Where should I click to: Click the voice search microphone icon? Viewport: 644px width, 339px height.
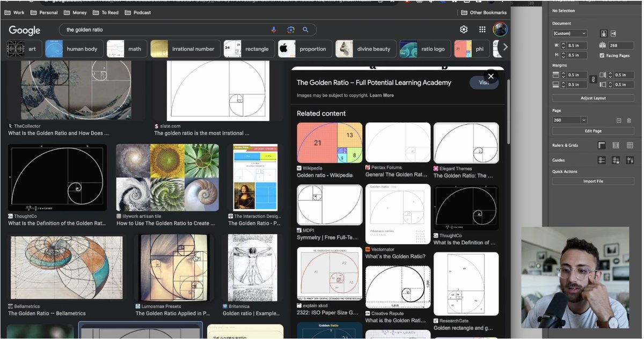coord(274,30)
